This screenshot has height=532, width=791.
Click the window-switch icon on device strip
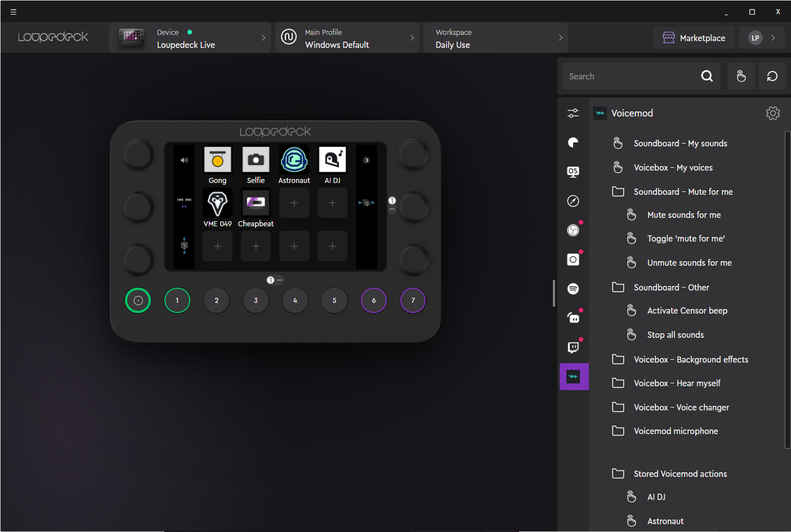point(366,203)
